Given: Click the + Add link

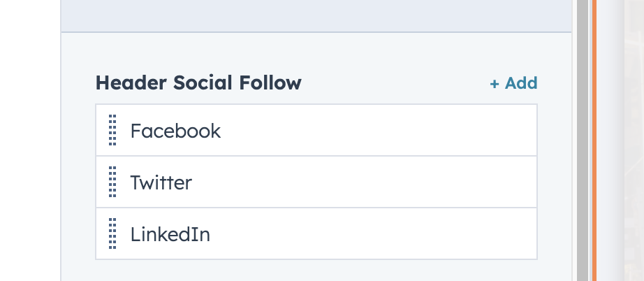Looking at the screenshot, I should [x=513, y=83].
